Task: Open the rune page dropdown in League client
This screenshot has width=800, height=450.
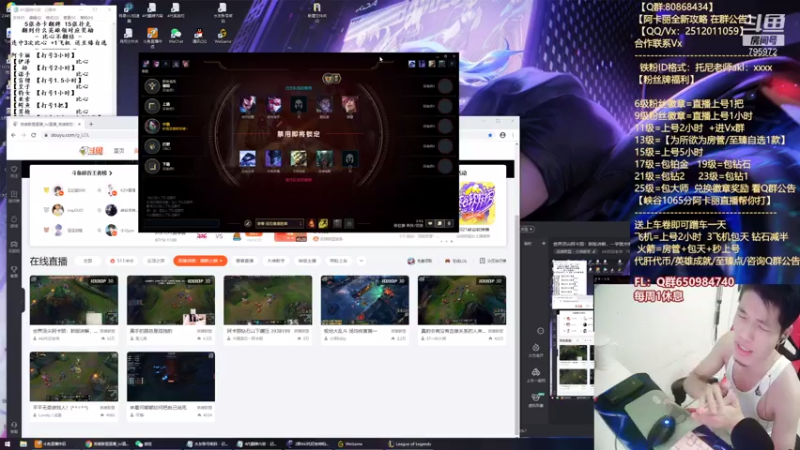Action: pyautogui.click(x=279, y=223)
